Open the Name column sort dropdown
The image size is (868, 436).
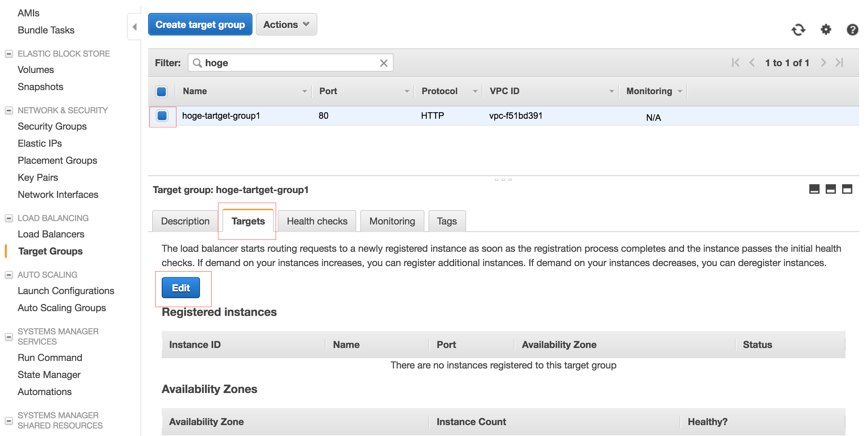304,91
